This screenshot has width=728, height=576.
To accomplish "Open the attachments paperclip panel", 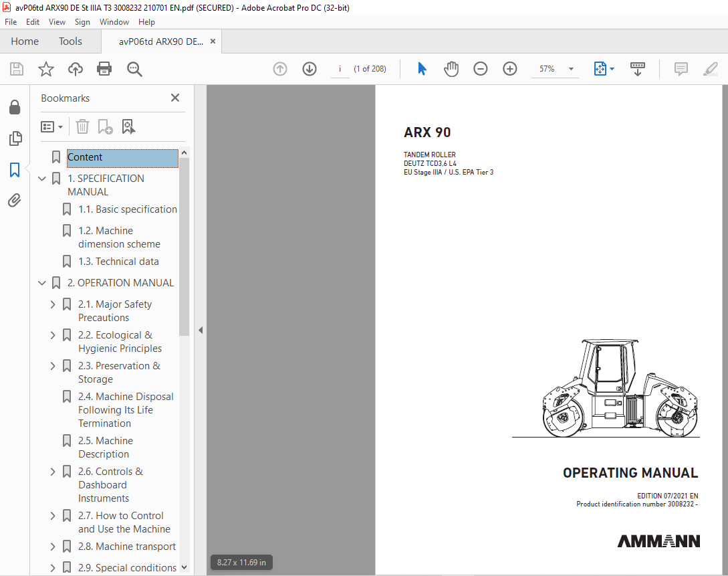I will [15, 200].
